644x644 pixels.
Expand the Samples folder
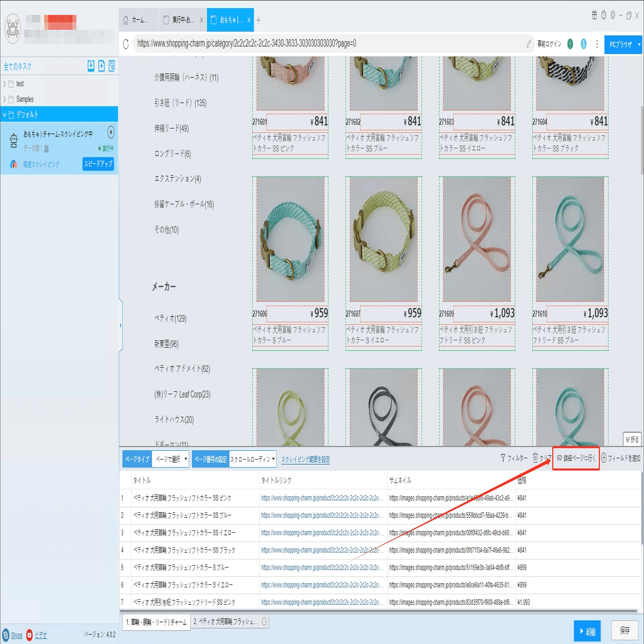click(4, 99)
